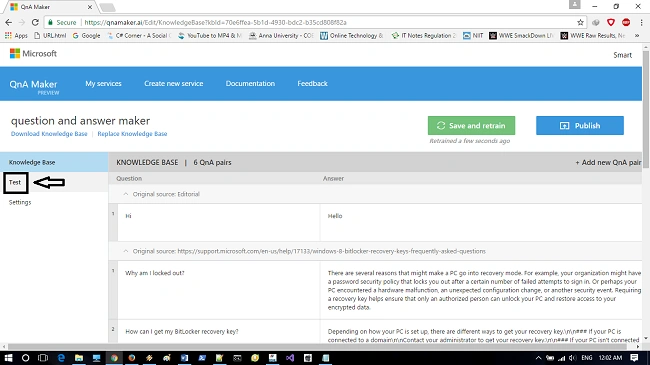650x365 pixels.
Task: Collapse the Original source: Editorial group
Action: 126,194
